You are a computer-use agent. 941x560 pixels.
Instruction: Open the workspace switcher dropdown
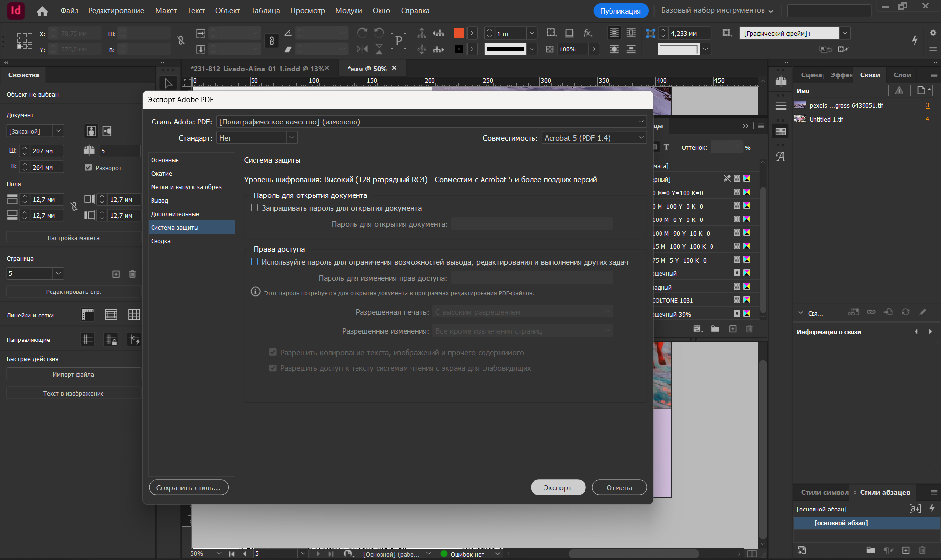click(717, 10)
